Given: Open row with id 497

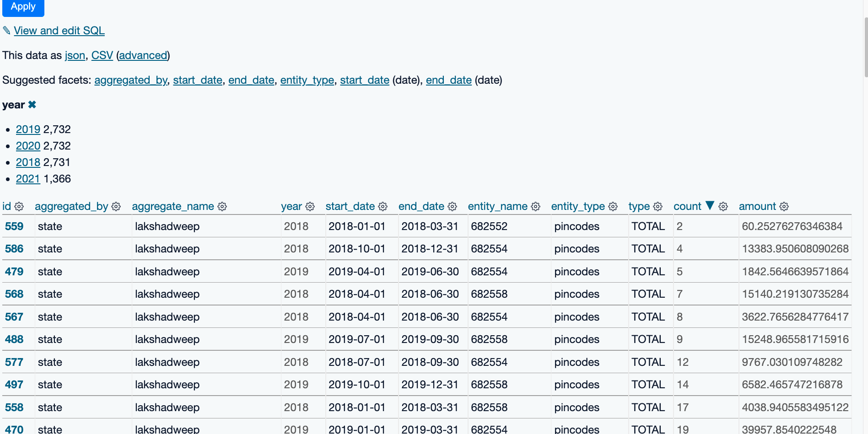Looking at the screenshot, I should [14, 385].
